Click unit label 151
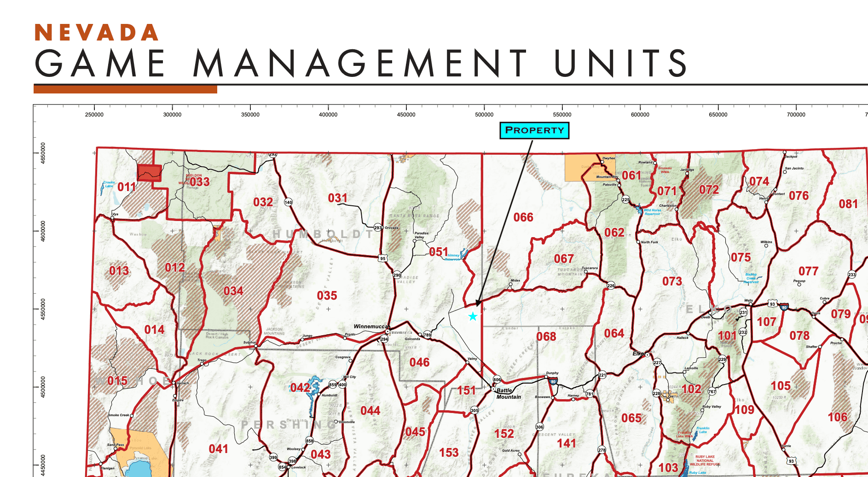The height and width of the screenshot is (477, 868). [466, 390]
